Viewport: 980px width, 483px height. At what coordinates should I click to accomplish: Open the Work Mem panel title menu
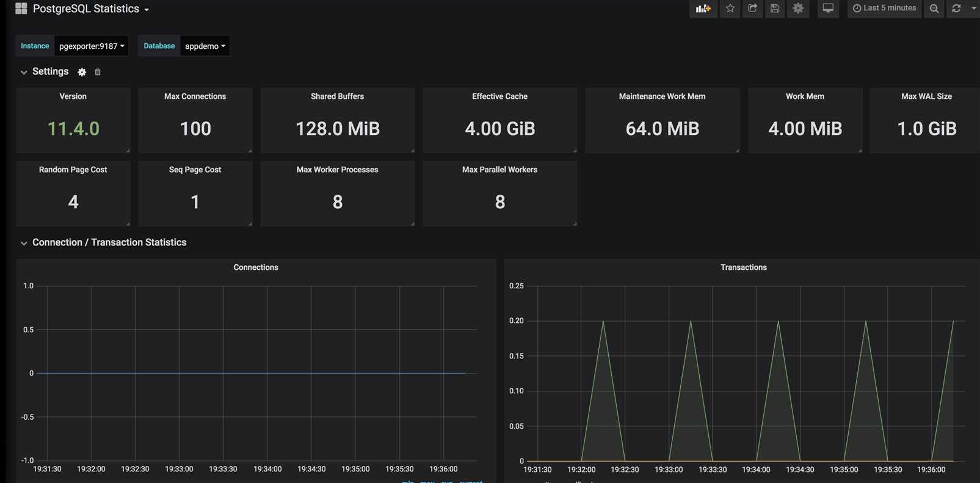click(805, 96)
